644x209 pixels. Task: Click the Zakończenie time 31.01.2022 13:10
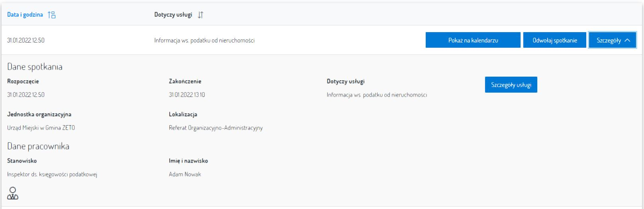pyautogui.click(x=187, y=95)
